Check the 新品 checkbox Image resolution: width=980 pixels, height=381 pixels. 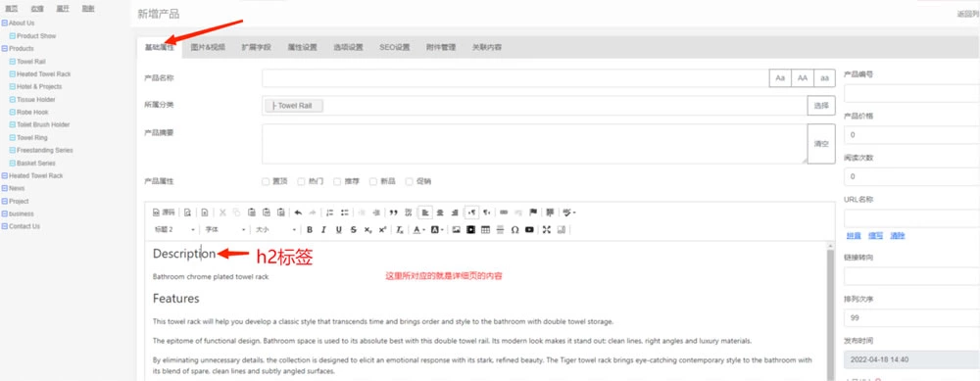coord(373,182)
